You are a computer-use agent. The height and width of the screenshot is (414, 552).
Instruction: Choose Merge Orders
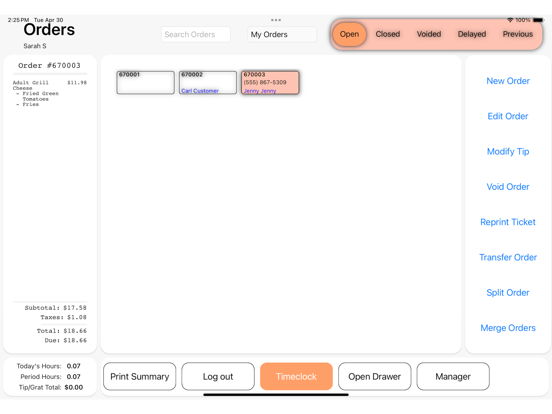click(508, 328)
